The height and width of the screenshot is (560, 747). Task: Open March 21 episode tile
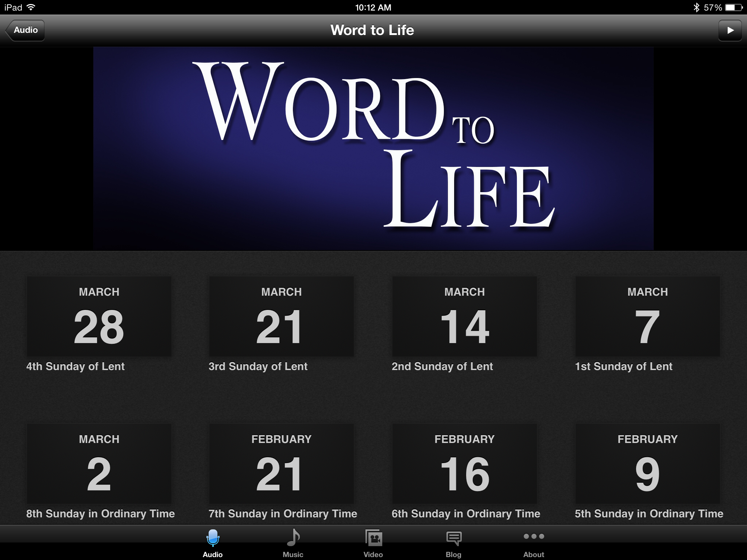pos(281,316)
